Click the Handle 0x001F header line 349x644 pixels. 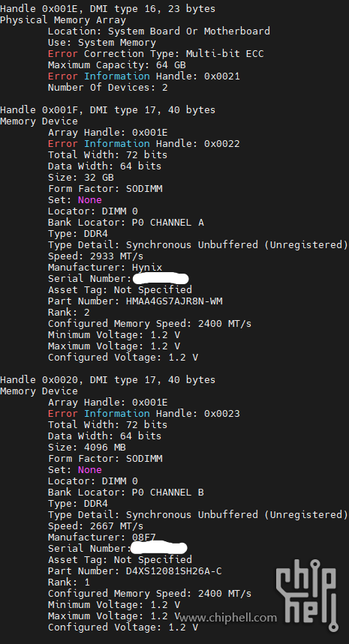pos(107,110)
